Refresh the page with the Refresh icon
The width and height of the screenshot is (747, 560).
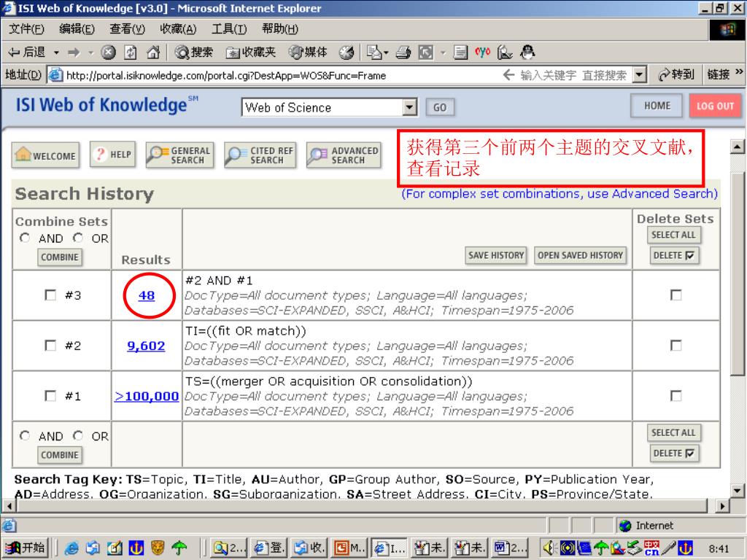tap(131, 52)
